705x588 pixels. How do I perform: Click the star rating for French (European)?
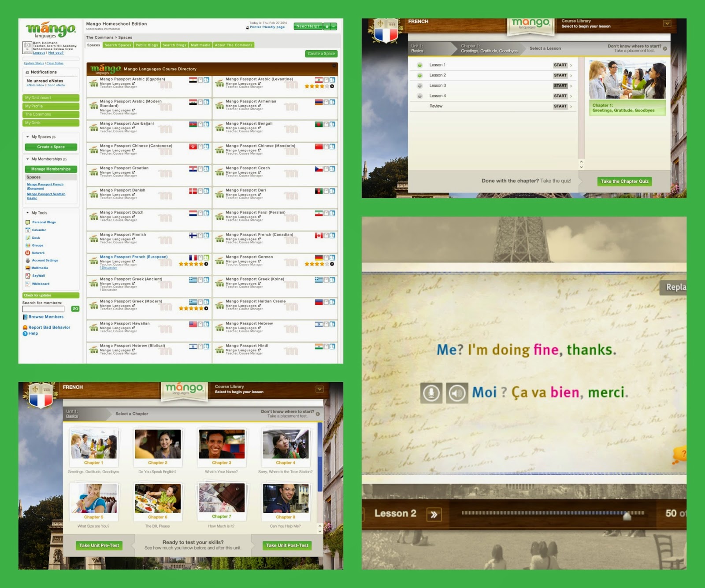tap(191, 264)
